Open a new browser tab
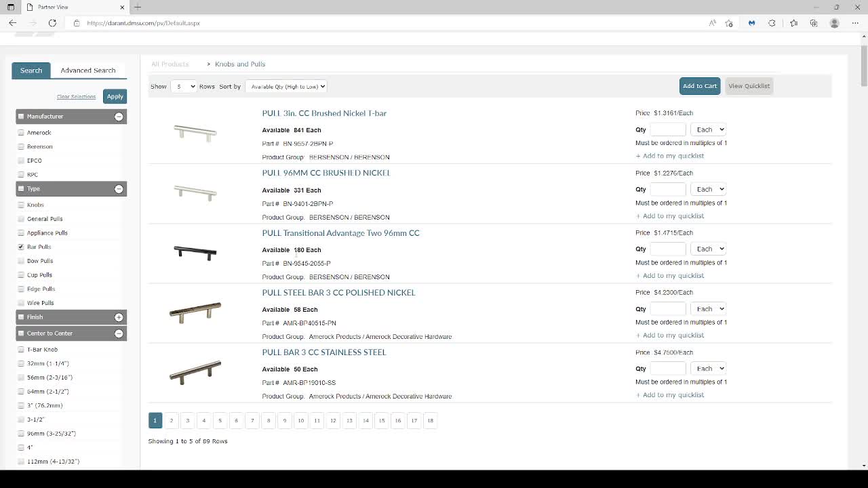 coord(138,7)
